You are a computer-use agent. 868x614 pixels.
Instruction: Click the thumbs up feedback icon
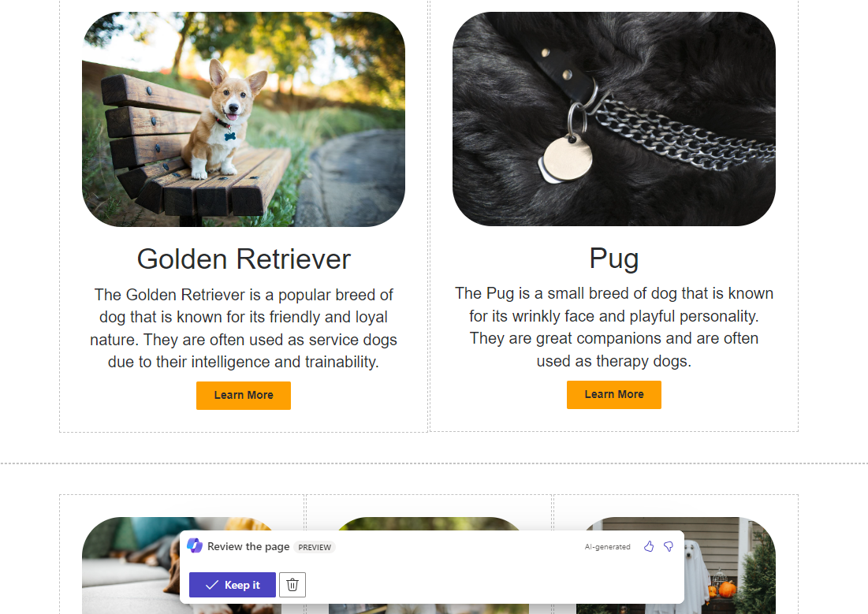(x=649, y=546)
